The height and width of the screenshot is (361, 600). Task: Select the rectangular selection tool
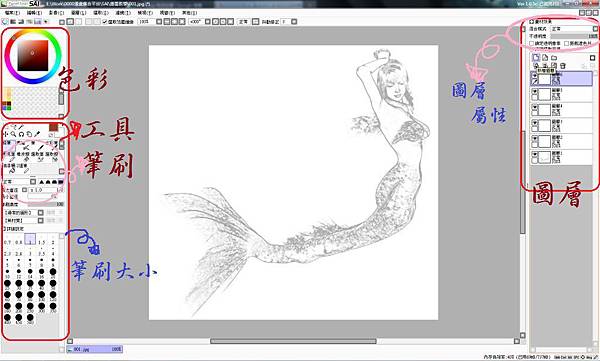(6, 127)
